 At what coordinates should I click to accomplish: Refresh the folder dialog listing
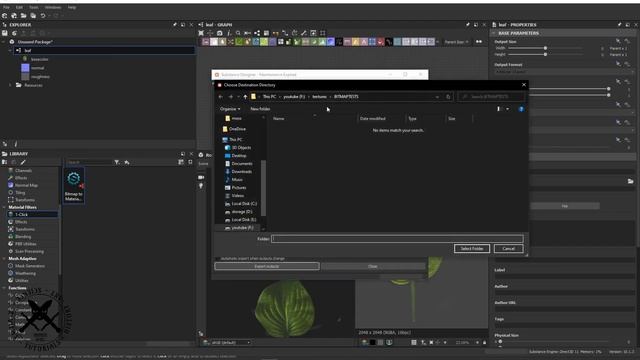point(448,97)
